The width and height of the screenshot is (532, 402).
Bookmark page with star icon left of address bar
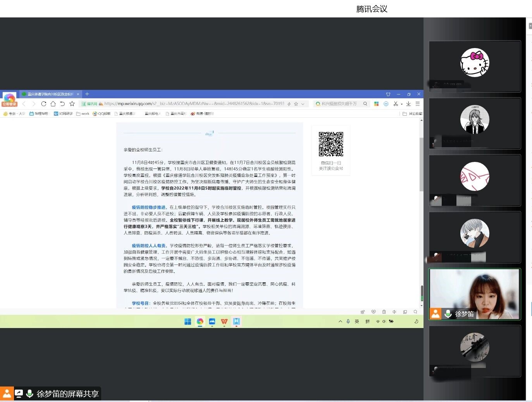point(72,104)
